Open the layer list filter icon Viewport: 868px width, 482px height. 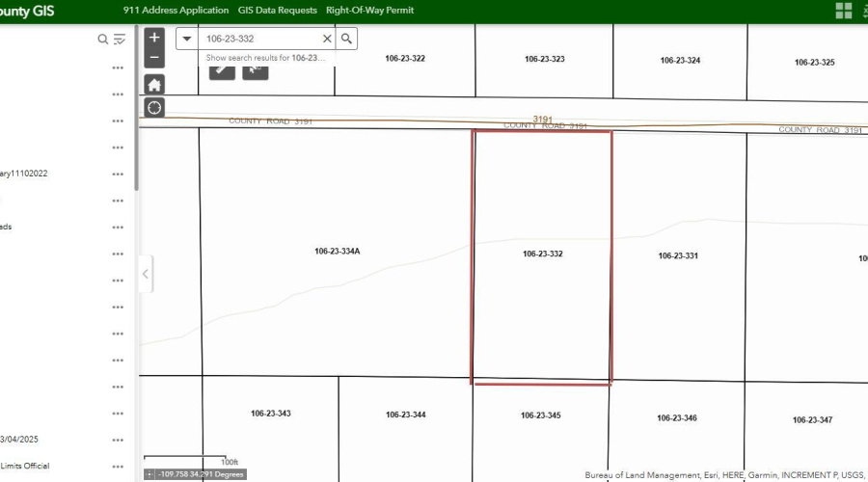(x=120, y=40)
